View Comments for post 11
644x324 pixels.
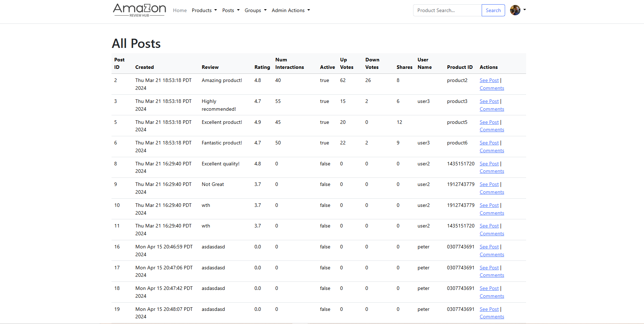click(x=492, y=234)
